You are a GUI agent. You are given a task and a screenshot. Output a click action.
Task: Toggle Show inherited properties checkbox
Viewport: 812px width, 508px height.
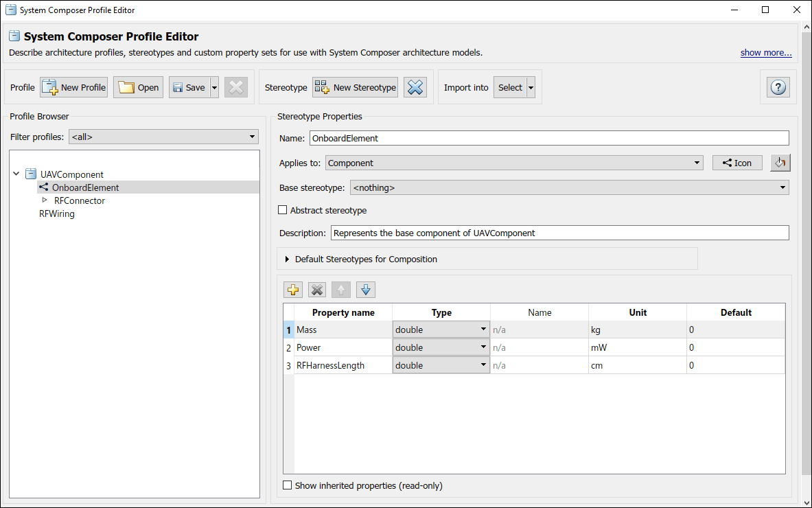coord(288,485)
